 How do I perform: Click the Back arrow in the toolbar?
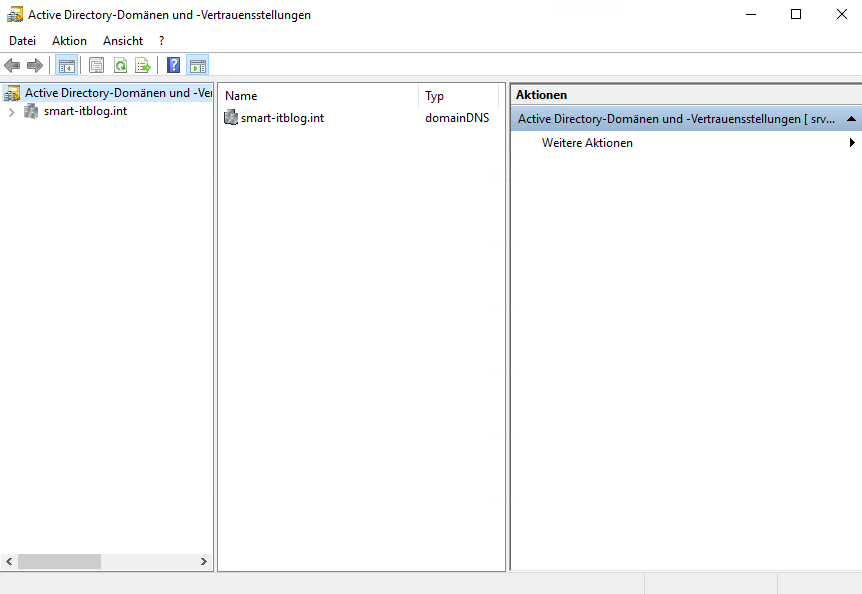[x=12, y=66]
